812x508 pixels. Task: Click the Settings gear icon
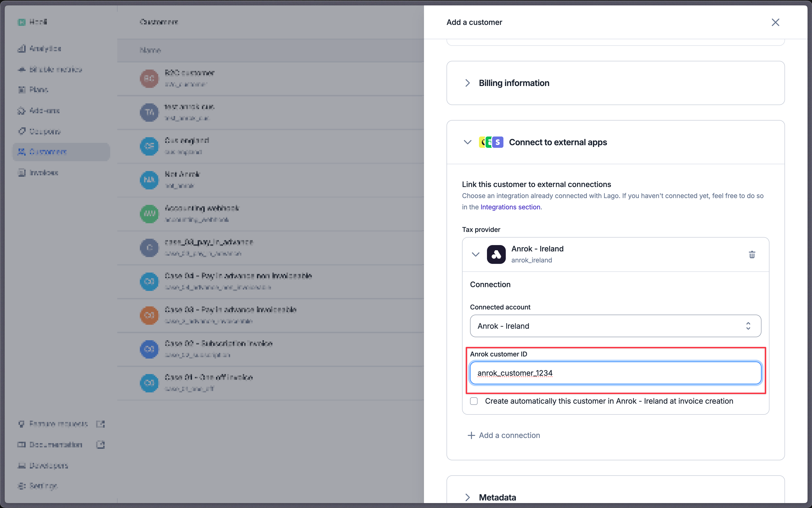click(21, 486)
